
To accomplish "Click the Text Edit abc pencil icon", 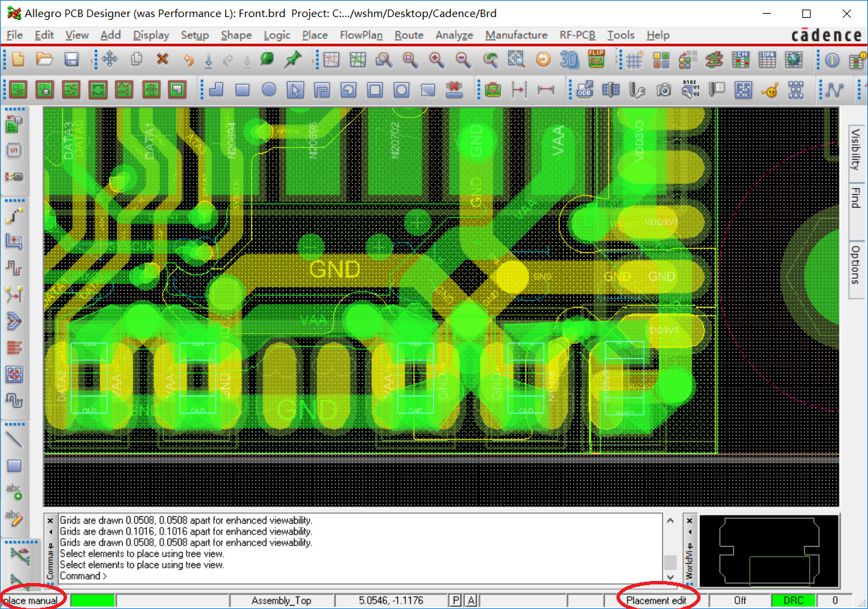I will pos(14,517).
